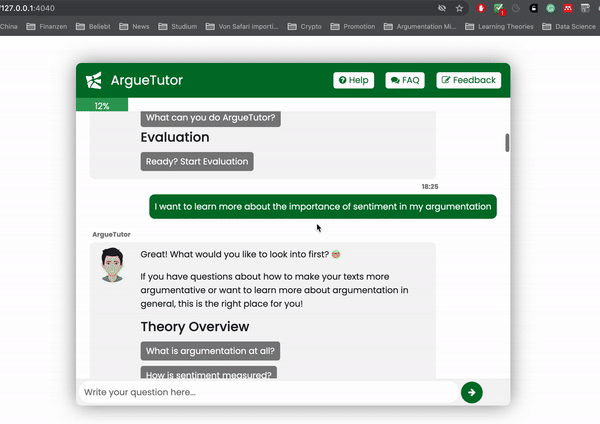The image size is (600, 424).
Task: Click the chat window scrollbar
Action: click(507, 143)
